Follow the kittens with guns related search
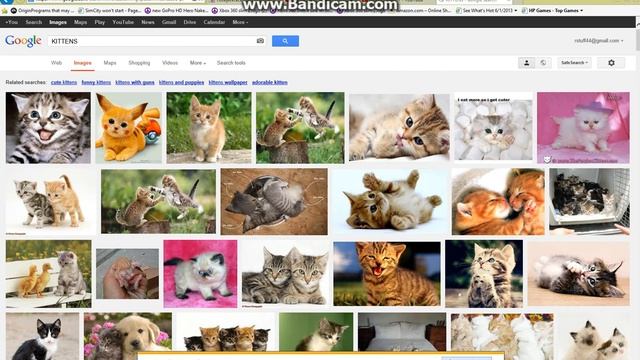 [x=135, y=82]
